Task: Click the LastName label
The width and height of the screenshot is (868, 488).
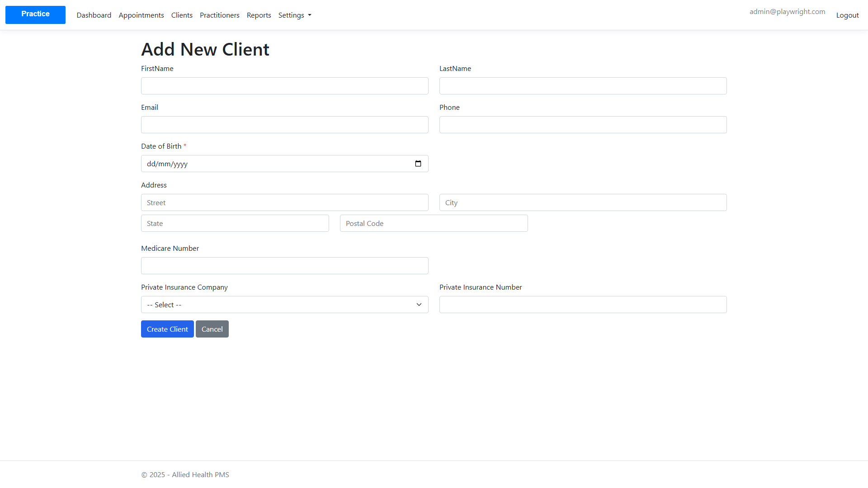Action: click(x=455, y=68)
